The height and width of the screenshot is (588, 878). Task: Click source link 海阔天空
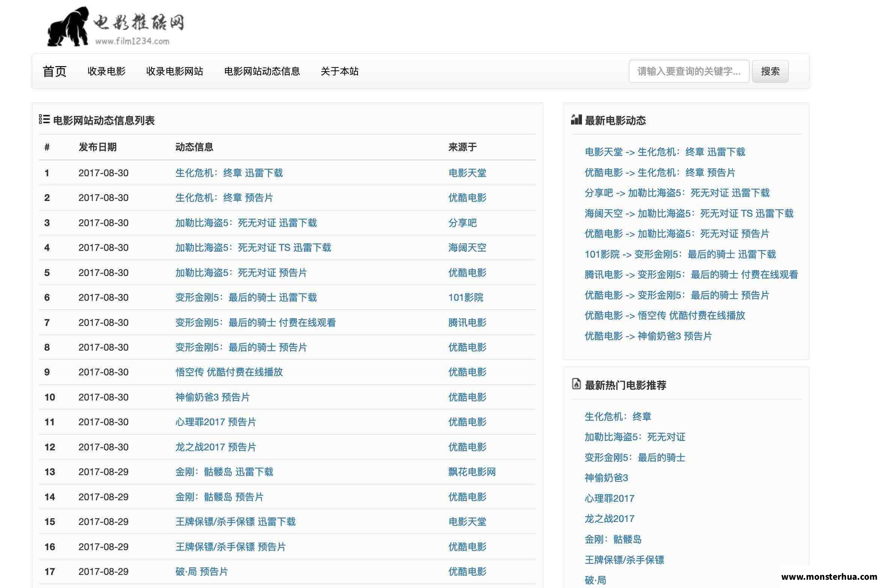(468, 247)
